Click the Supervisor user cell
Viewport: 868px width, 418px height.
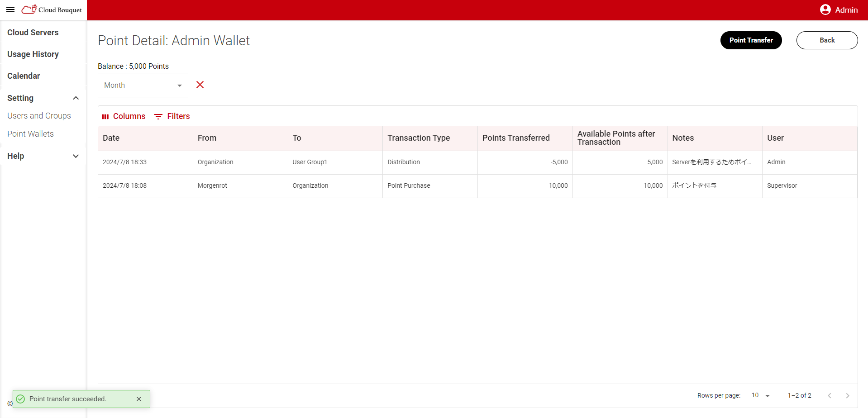[x=810, y=186]
